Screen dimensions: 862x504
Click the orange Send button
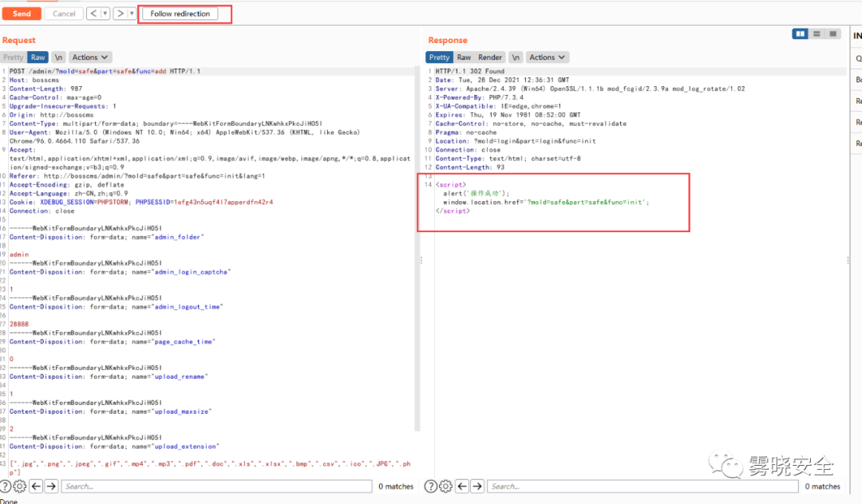pyautogui.click(x=22, y=14)
